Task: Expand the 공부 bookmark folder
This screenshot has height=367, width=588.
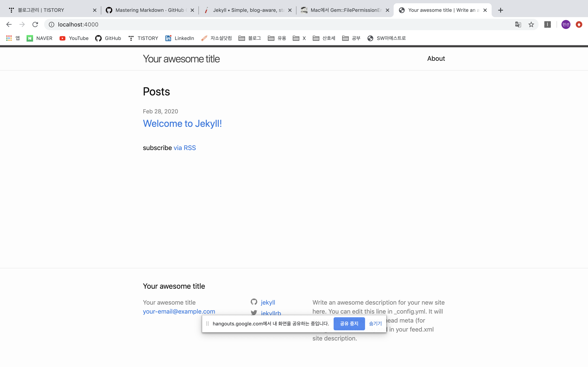Action: 351,38
